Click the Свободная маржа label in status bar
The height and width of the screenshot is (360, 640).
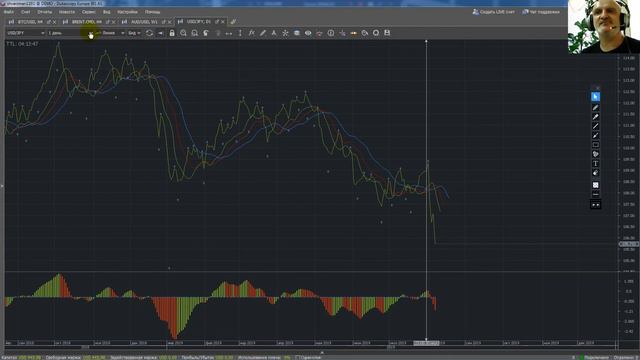[x=63, y=358]
